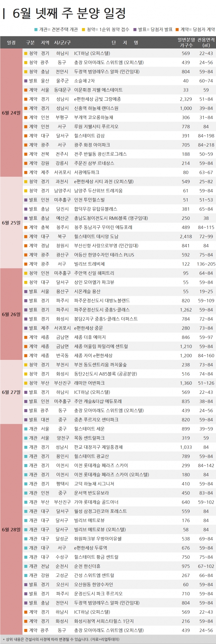Click '래미안 어반파크' complex name
Screen dimensions: 216x644
89,383
